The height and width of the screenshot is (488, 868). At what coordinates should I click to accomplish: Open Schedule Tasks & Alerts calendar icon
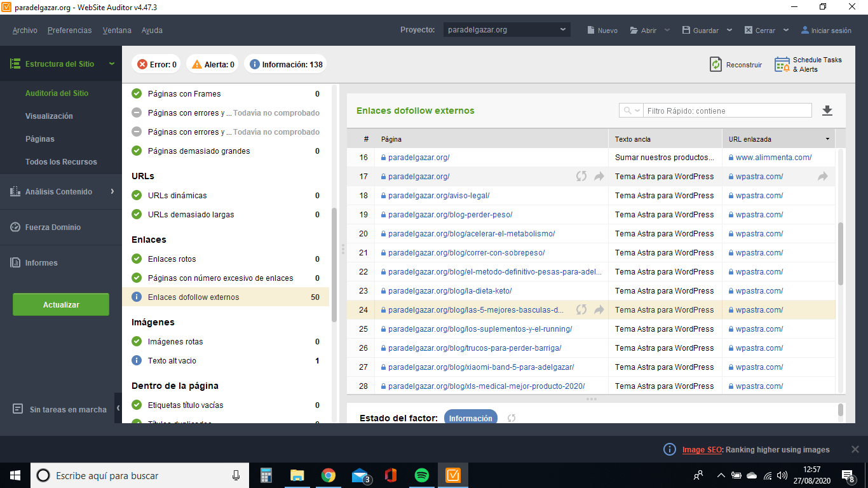[782, 64]
